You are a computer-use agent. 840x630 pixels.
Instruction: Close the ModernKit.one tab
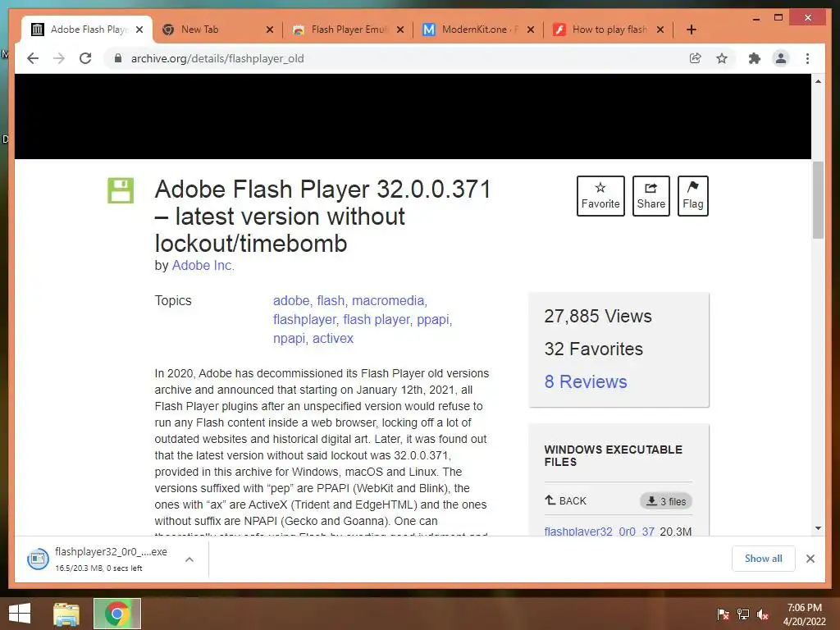pyautogui.click(x=531, y=30)
